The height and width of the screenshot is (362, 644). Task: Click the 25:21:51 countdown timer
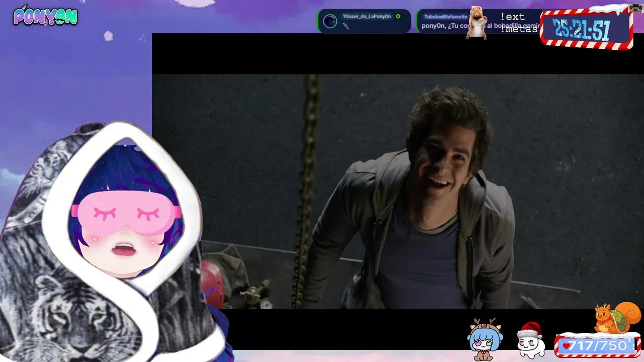click(x=582, y=30)
